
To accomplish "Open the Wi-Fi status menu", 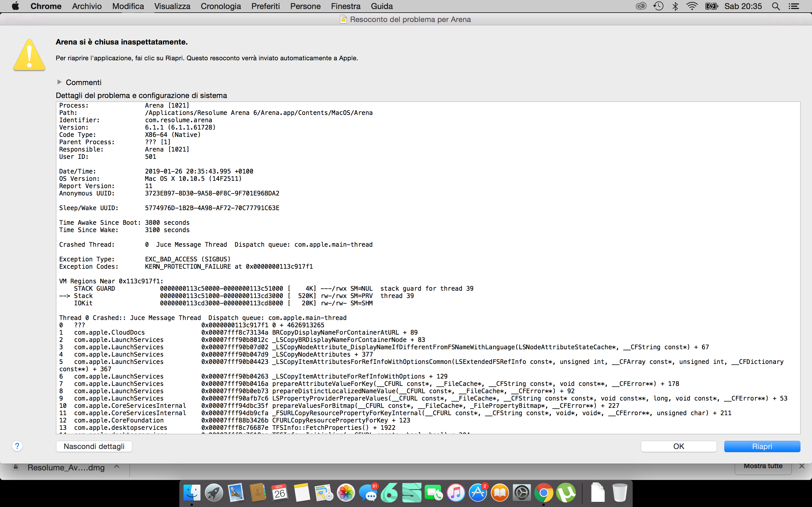I will 692,6.
